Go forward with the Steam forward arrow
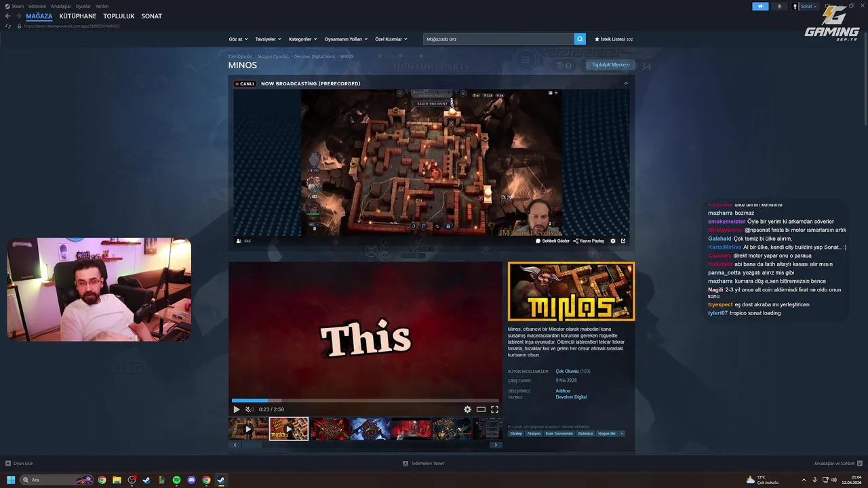Screen dimensions: 868x488 click(18, 16)
